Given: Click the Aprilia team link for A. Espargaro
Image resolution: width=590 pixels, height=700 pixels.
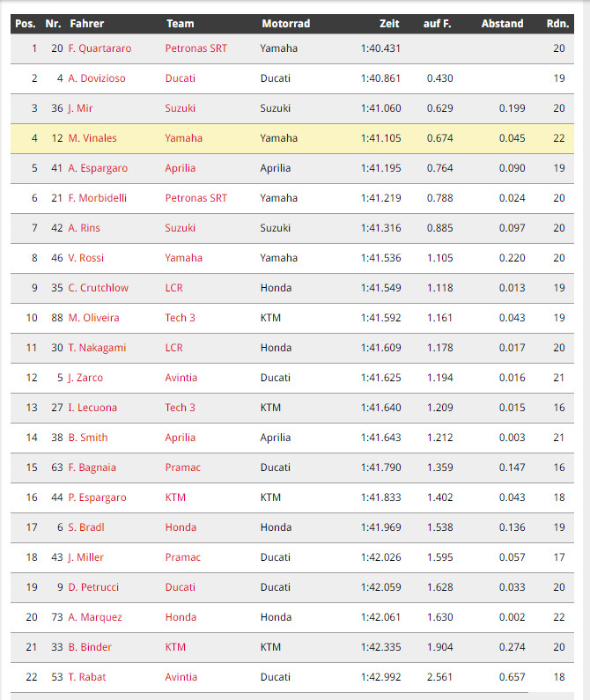Looking at the screenshot, I should pos(180,168).
